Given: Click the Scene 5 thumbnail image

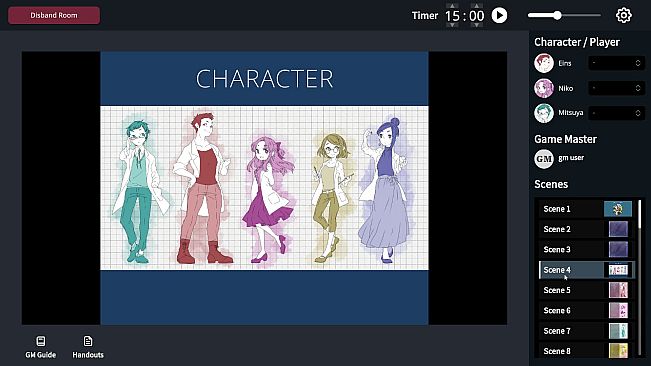Looking at the screenshot, I should coord(618,290).
